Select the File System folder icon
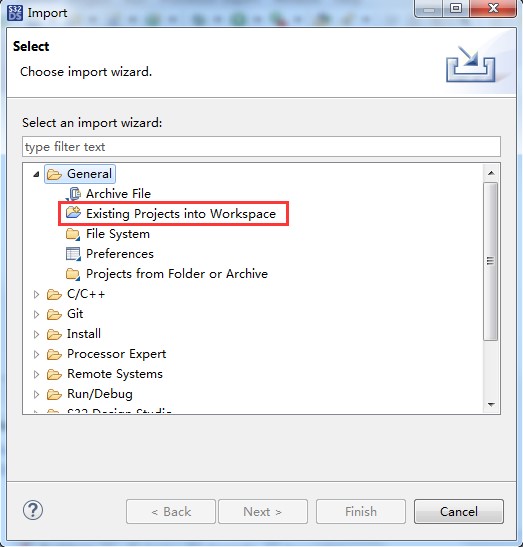Screen dimensions: 523x547 click(x=73, y=234)
